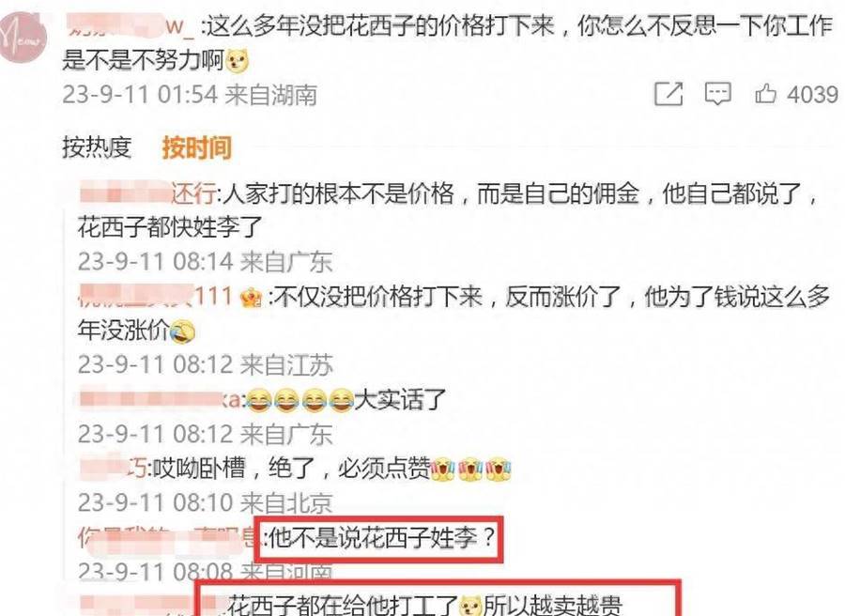The width and height of the screenshot is (845, 616).
Task: Open the commenter's pink avatar
Action: pyautogui.click(x=22, y=38)
